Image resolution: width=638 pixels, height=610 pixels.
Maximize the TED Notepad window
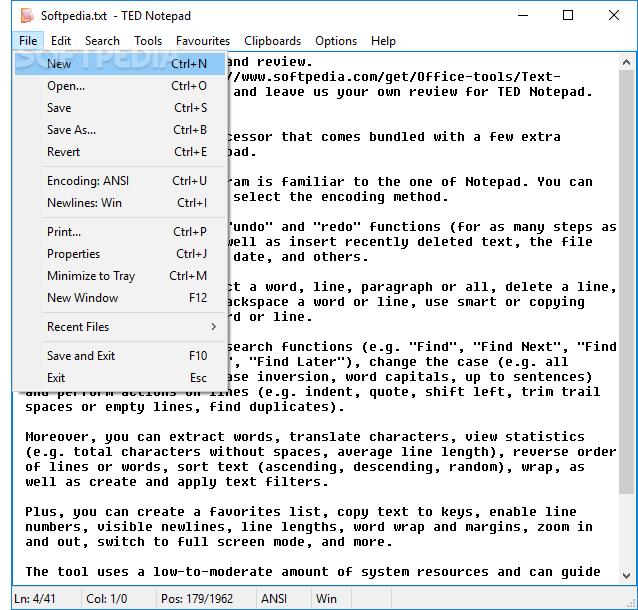pyautogui.click(x=568, y=16)
